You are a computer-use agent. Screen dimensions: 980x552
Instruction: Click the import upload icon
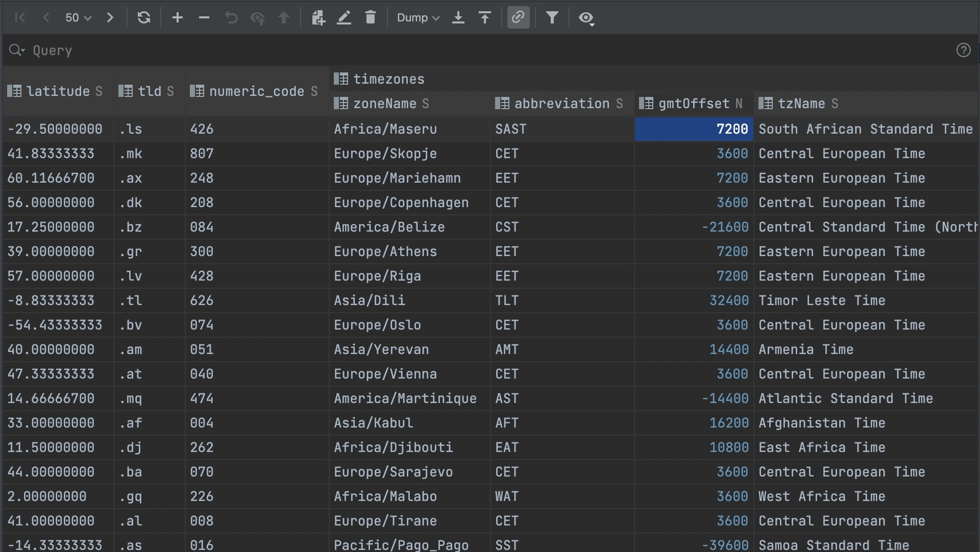[485, 18]
